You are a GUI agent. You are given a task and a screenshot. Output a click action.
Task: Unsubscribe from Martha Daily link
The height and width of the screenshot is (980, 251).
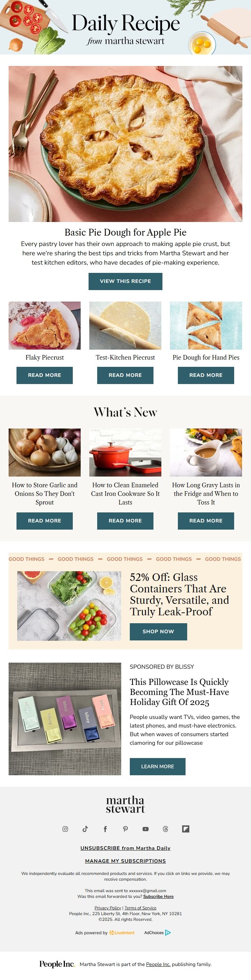tap(126, 848)
